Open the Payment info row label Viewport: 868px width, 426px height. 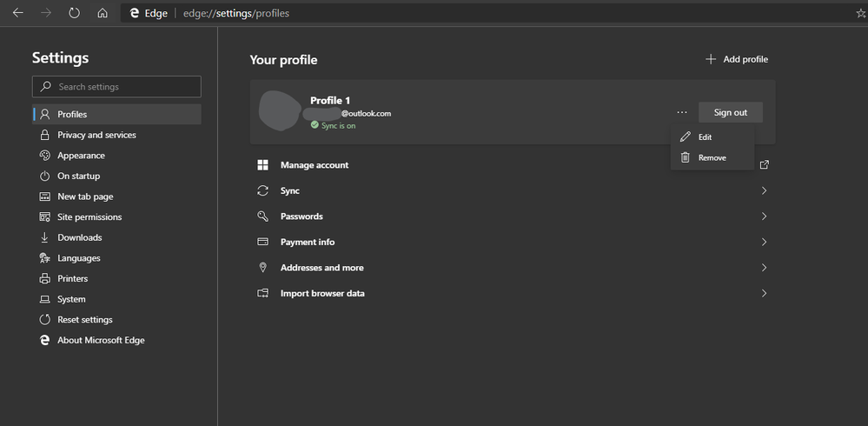308,242
